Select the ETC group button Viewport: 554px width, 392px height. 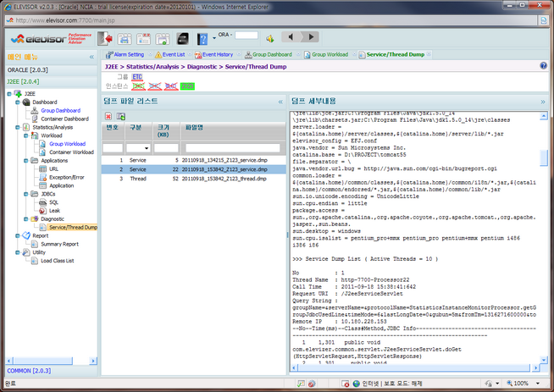137,77
